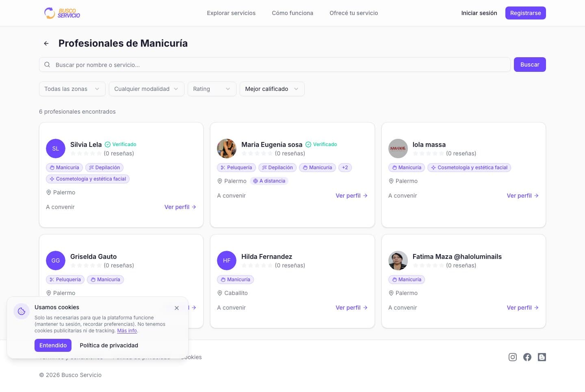
Task: Click the name Hilda Fernandez
Action: (267, 256)
